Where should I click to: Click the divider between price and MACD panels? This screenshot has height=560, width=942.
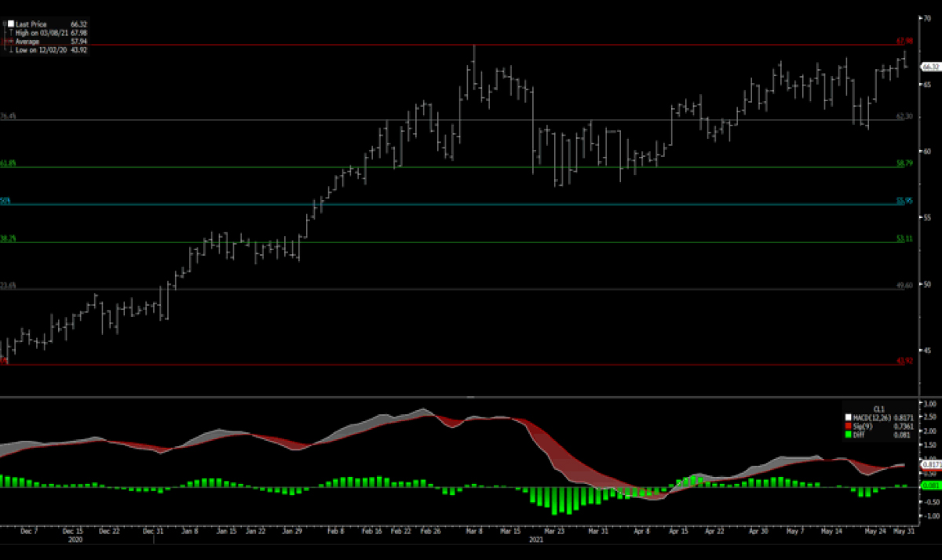[x=469, y=398]
